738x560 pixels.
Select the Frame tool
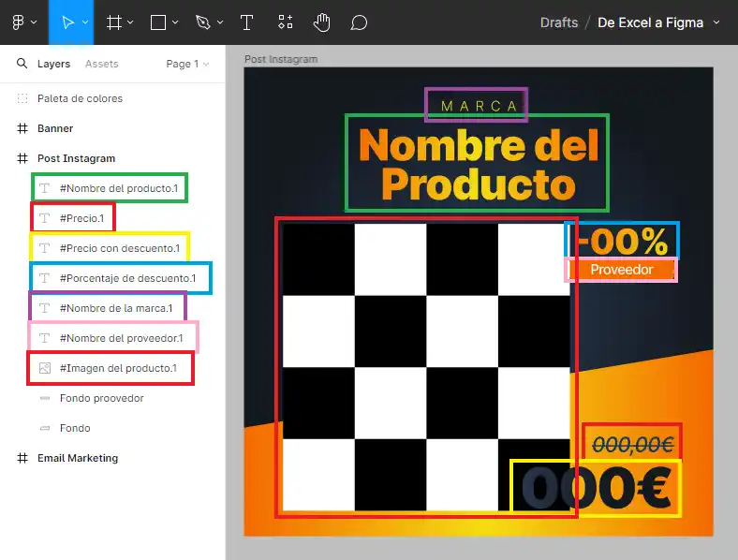pyautogui.click(x=113, y=22)
